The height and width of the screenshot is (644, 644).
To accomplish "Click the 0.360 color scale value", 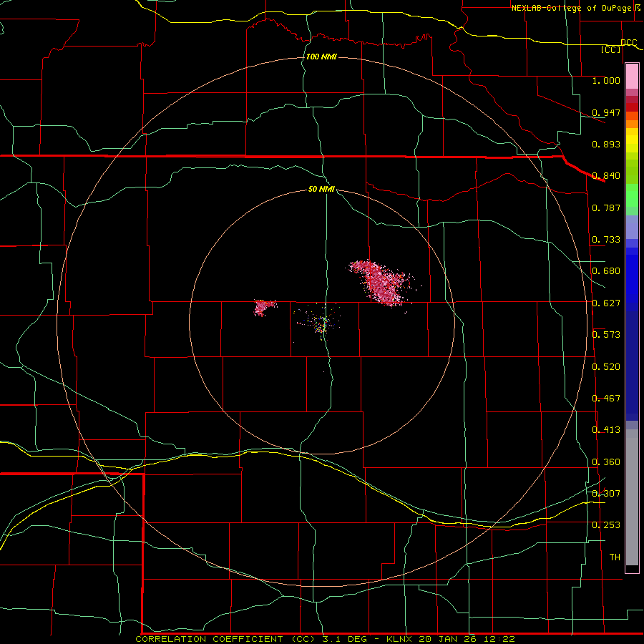I will coord(606,462).
